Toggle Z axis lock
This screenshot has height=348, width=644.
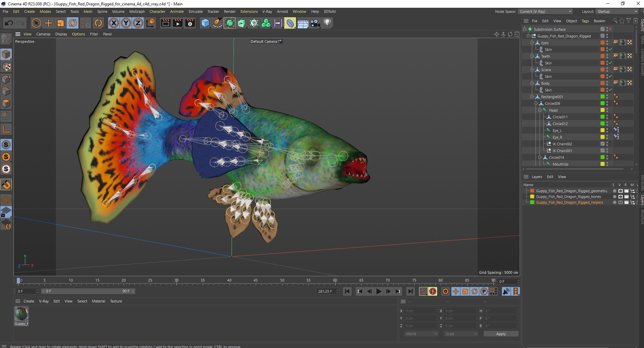pos(138,23)
